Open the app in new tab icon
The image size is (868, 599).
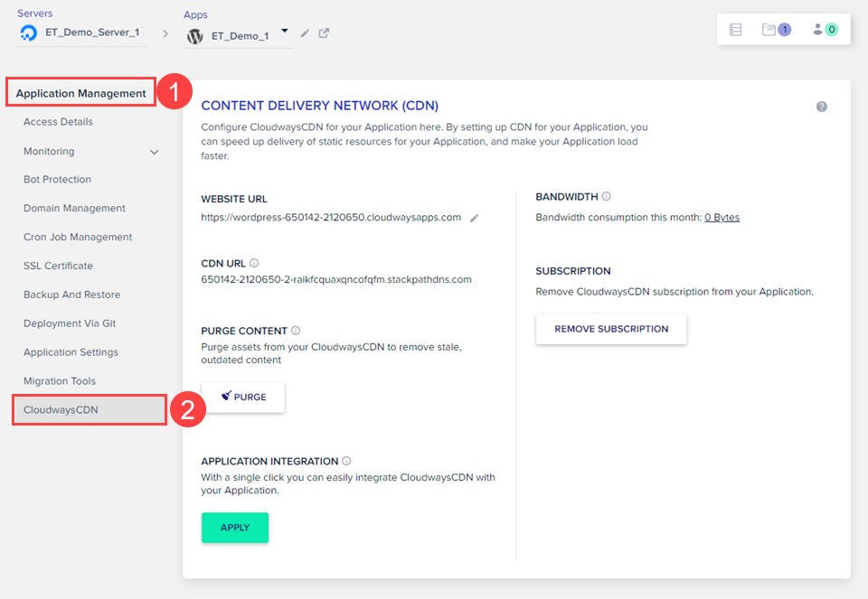[324, 33]
